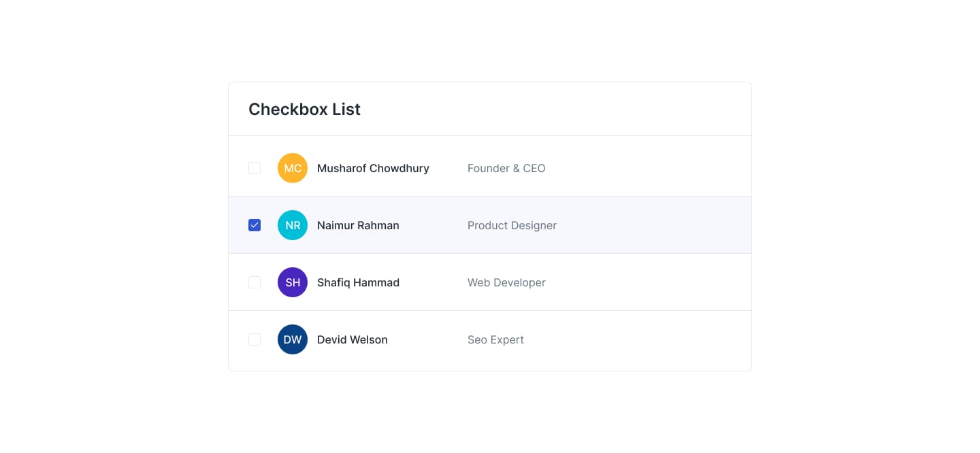Click the orange MC avatar

point(293,168)
